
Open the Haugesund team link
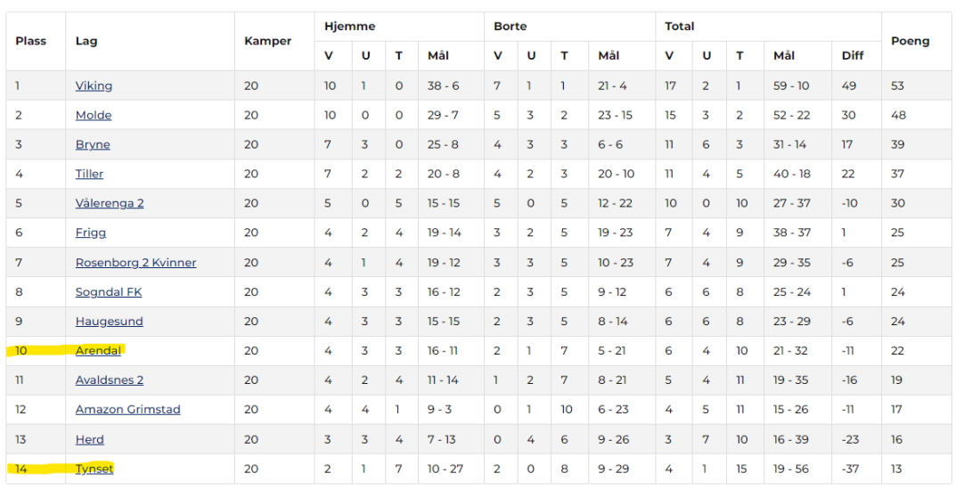click(x=109, y=321)
